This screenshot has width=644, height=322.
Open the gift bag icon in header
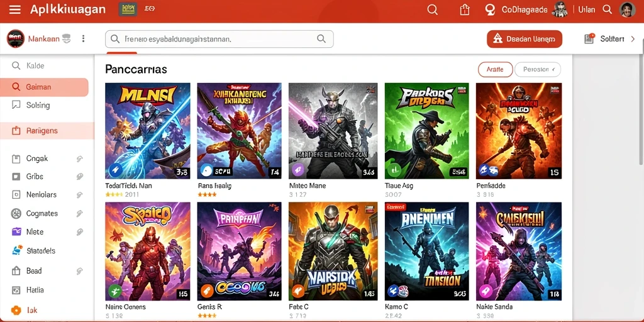465,9
